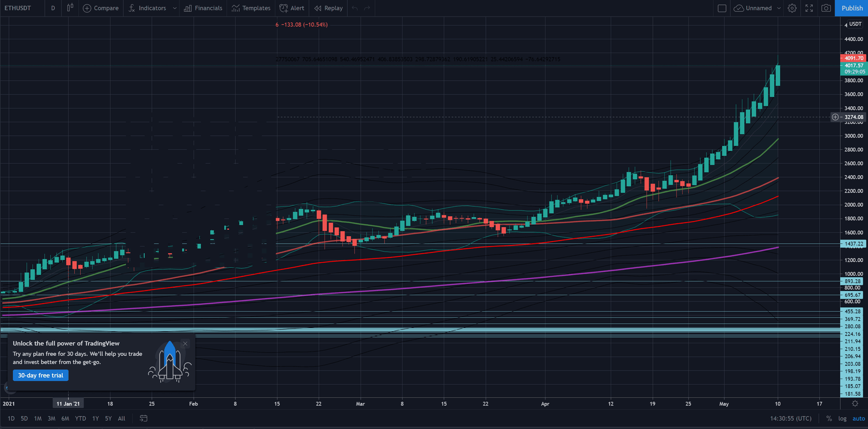The width and height of the screenshot is (868, 429).
Task: Start bar Replay mode
Action: click(x=328, y=8)
